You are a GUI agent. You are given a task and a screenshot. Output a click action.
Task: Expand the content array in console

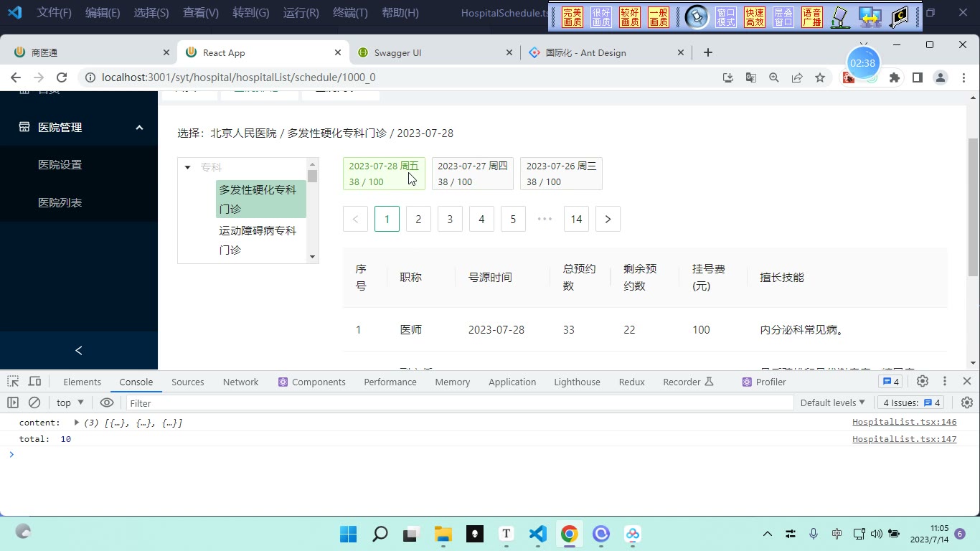pyautogui.click(x=76, y=423)
